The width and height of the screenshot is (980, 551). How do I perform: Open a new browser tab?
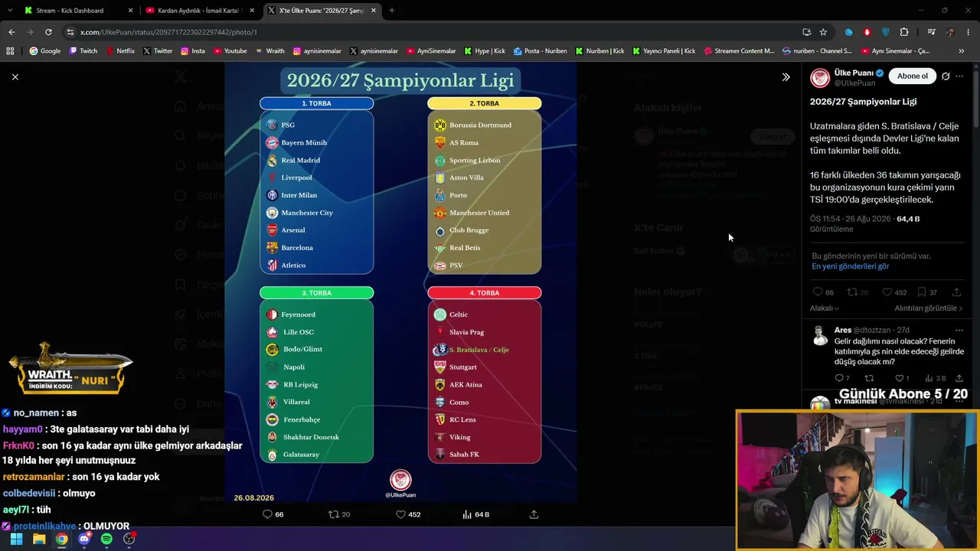(392, 11)
